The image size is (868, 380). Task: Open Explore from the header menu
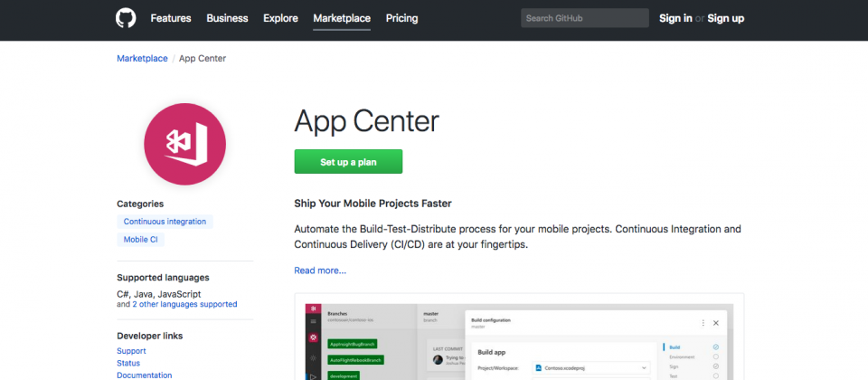click(x=280, y=18)
